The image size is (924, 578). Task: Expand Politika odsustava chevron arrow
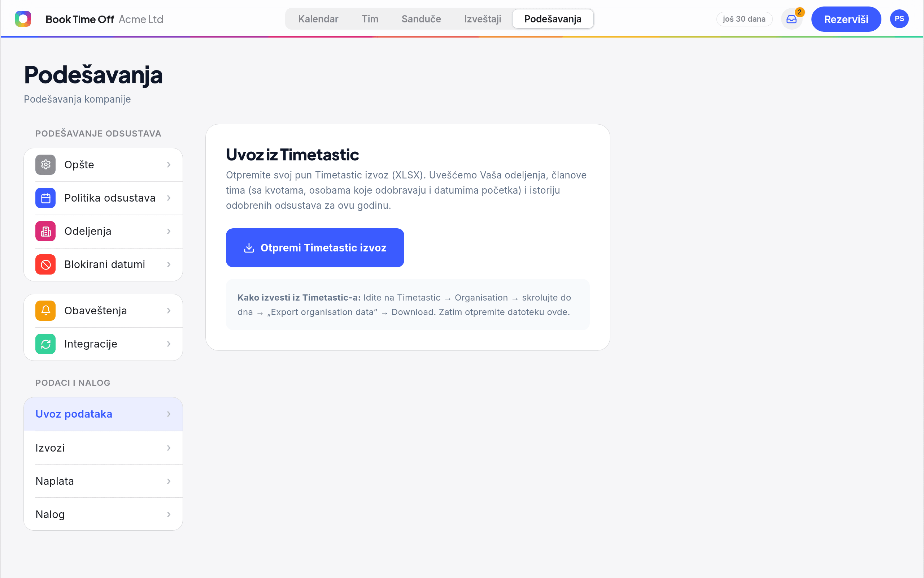169,198
